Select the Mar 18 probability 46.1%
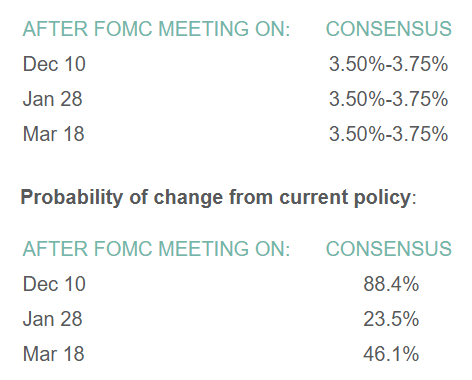Screen dimensions: 472x380 [391, 354]
